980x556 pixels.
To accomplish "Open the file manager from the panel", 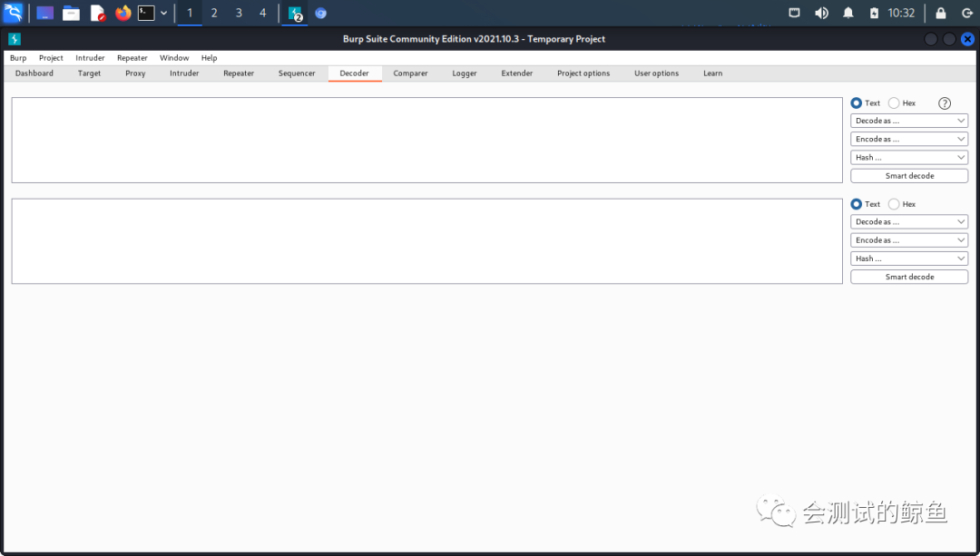I will tap(72, 13).
